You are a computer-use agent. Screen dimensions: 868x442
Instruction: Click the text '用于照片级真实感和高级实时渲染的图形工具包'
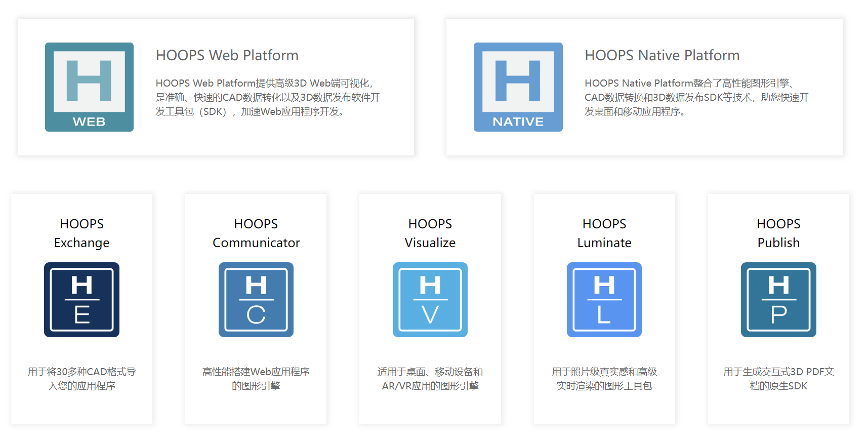coord(604,379)
